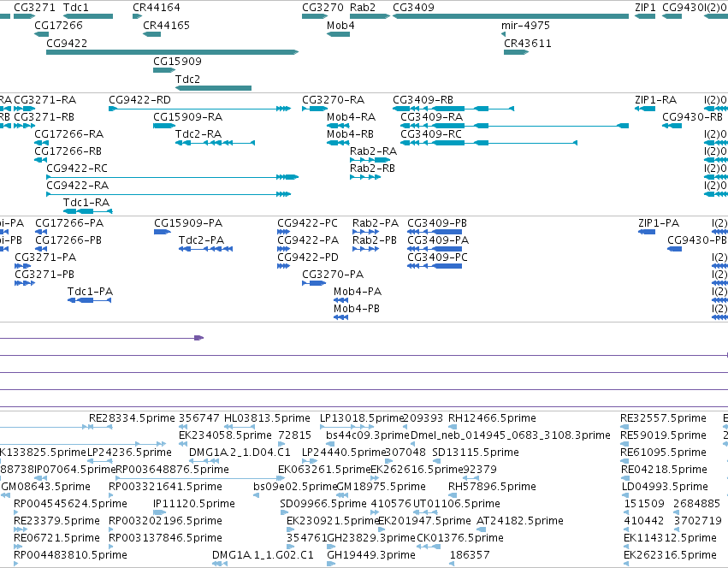The width and height of the screenshot is (728, 568).
Task: Open EST RH12466.5prime label
Action: [x=492, y=418]
